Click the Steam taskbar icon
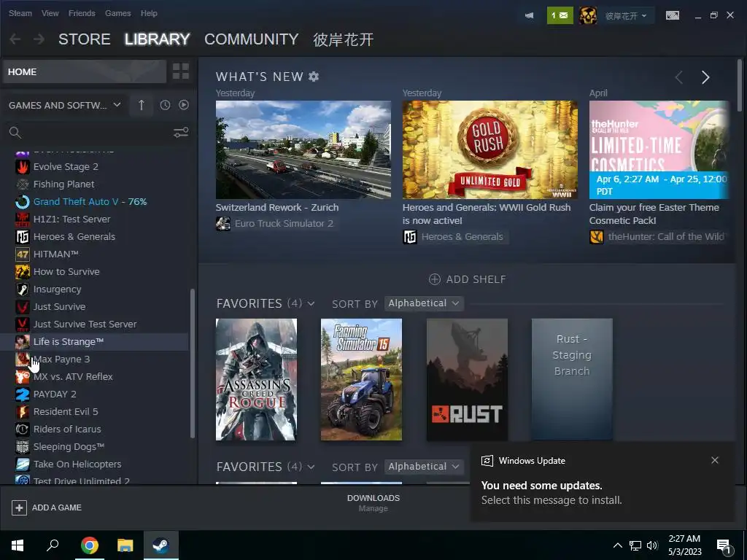Image resolution: width=747 pixels, height=560 pixels. click(x=160, y=545)
